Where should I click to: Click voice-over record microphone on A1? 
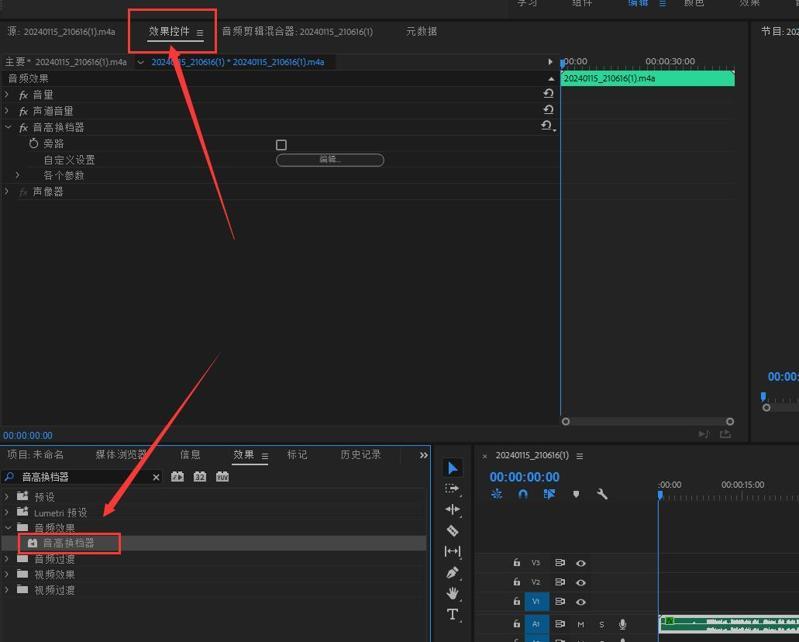(622, 624)
